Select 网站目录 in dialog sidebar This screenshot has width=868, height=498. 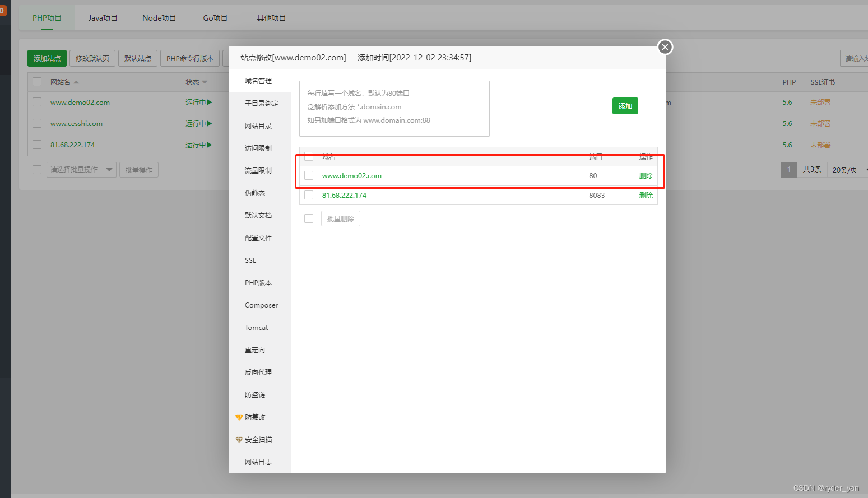point(260,125)
